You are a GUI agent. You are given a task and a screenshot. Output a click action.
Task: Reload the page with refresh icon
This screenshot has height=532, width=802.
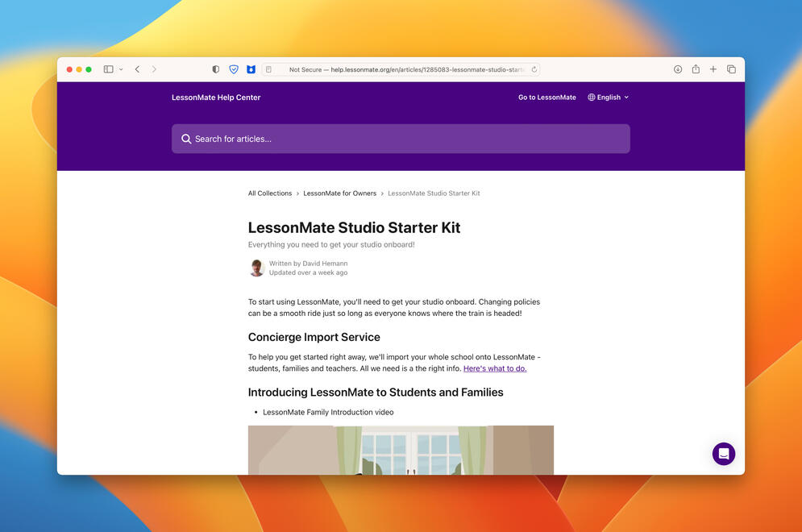(534, 69)
